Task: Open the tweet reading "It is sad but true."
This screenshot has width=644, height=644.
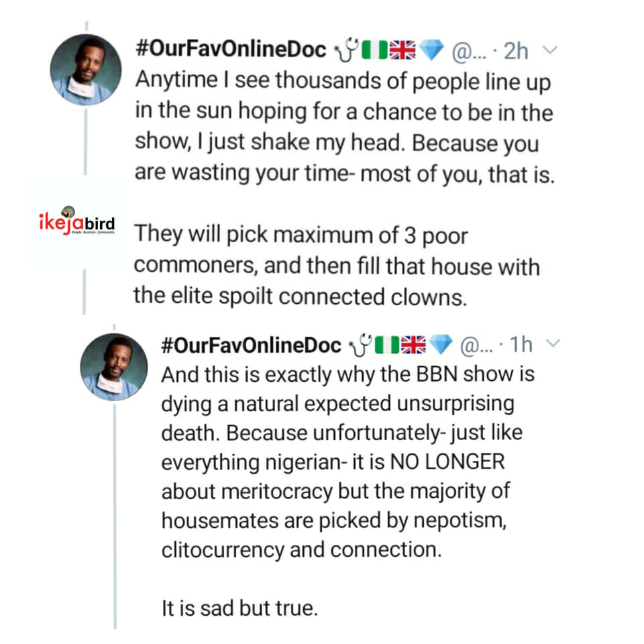Action: coord(239,608)
